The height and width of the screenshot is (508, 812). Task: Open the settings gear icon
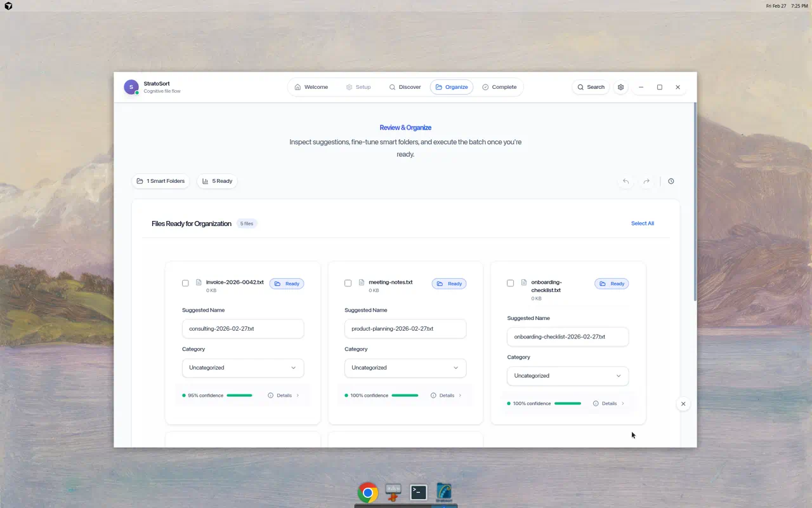pos(620,87)
